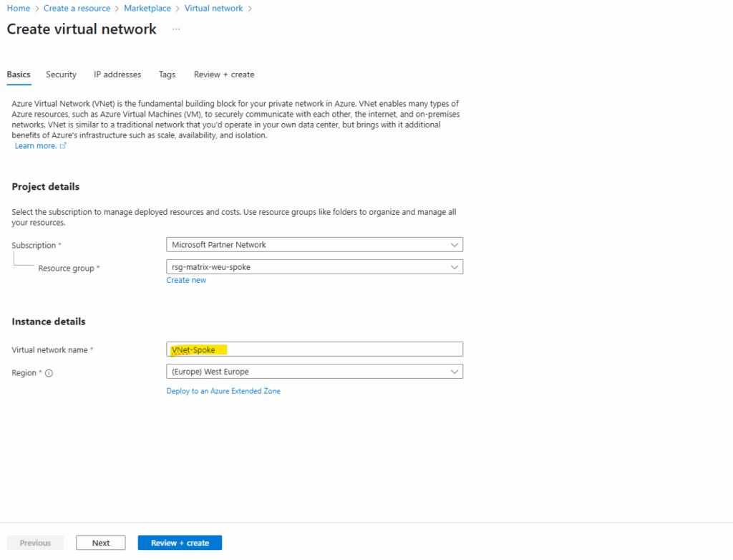733x560 pixels.
Task: Select the Review + create tab
Action: tap(224, 74)
